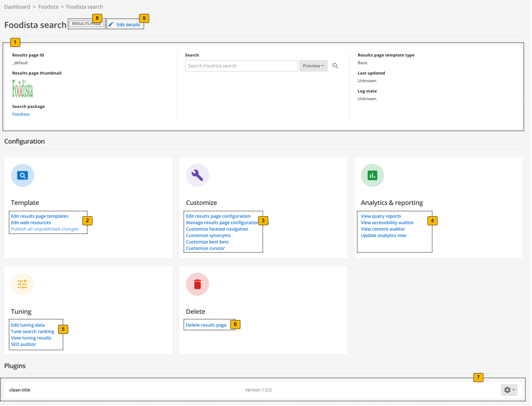Click inside the Search Foodista search field
The height and width of the screenshot is (406, 532).
241,66
